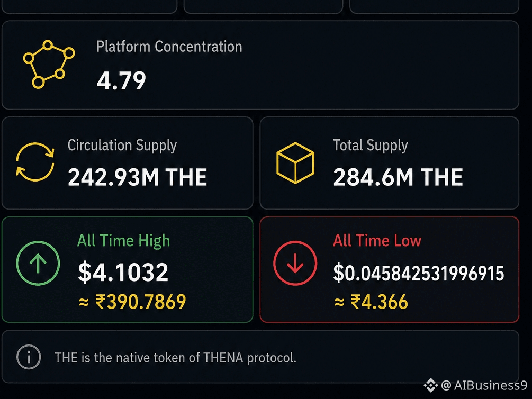Click the All Time High label
532x399 pixels.
[x=123, y=241]
